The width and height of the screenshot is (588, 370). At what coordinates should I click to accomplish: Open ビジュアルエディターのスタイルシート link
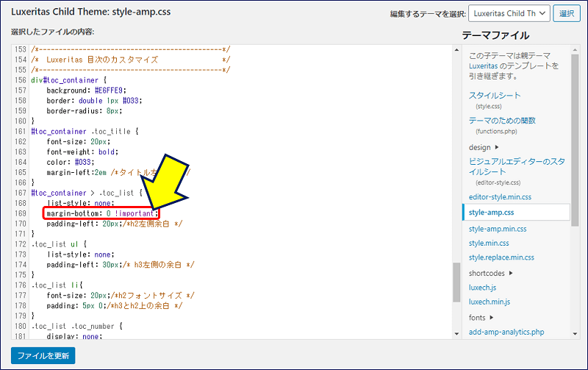(x=517, y=167)
